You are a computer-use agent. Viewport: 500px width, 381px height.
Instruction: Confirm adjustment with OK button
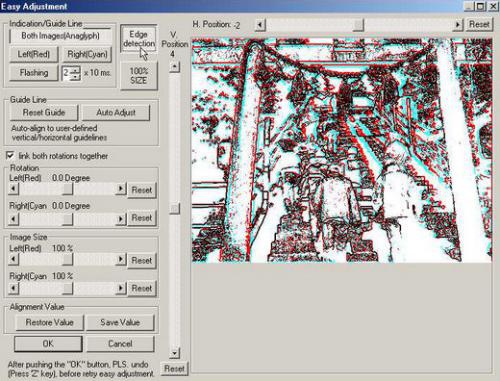pyautogui.click(x=48, y=344)
